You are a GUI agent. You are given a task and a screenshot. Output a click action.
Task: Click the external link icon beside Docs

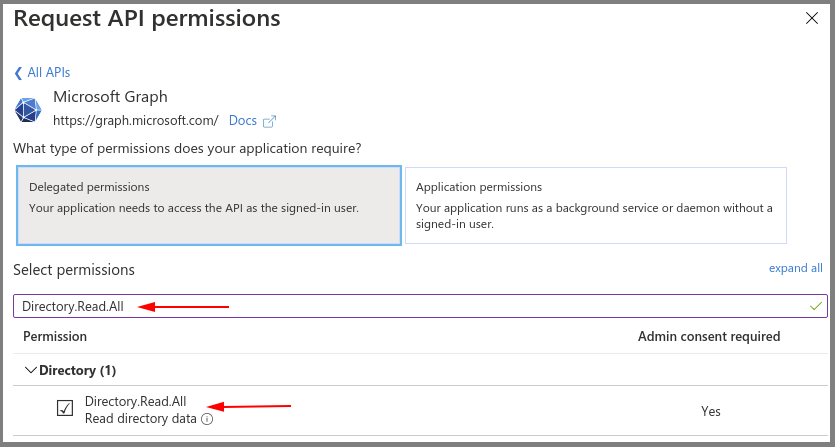[268, 121]
